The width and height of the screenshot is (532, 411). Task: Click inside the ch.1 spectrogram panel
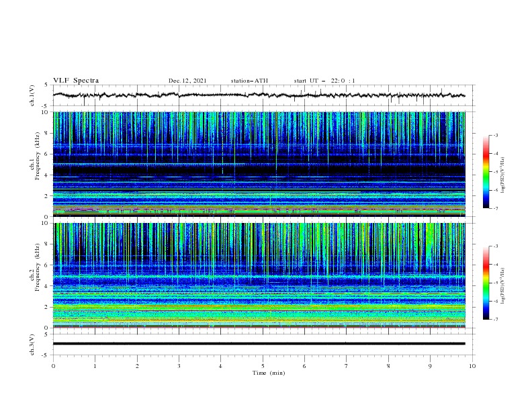pyautogui.click(x=259, y=164)
